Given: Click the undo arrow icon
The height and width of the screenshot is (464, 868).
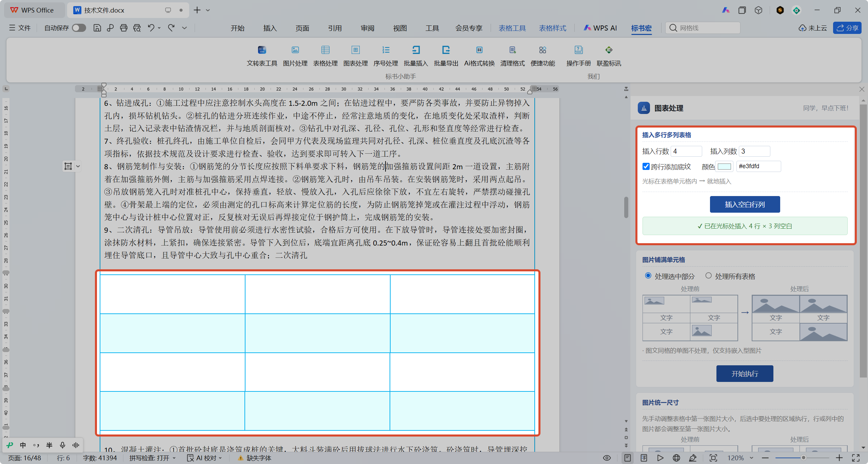Looking at the screenshot, I should click(151, 28).
